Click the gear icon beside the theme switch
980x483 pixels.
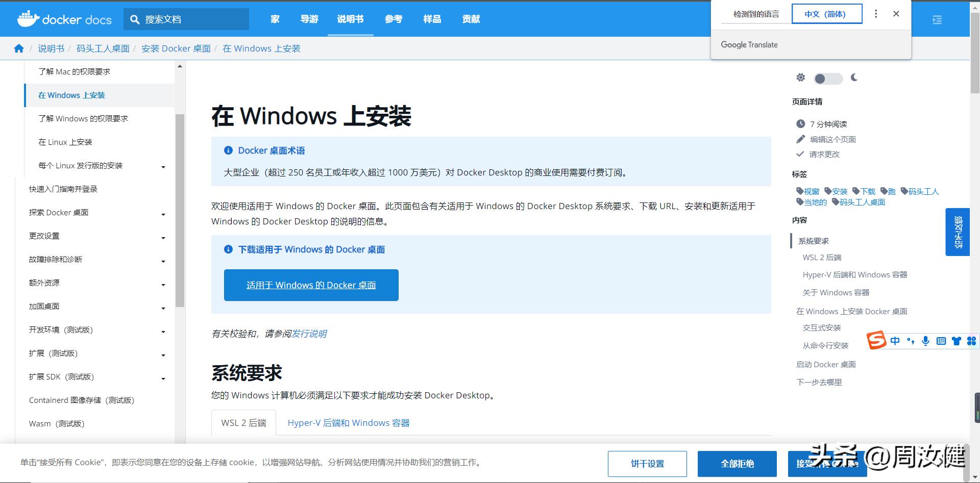[800, 78]
